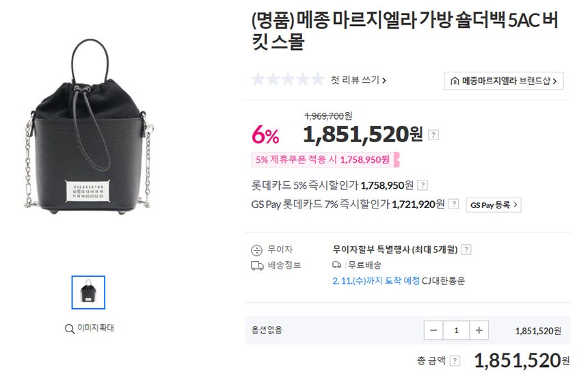Open the help icon next to 롯데카드 5% 즉시할인가
The width and height of the screenshot is (588, 376).
[x=423, y=185]
